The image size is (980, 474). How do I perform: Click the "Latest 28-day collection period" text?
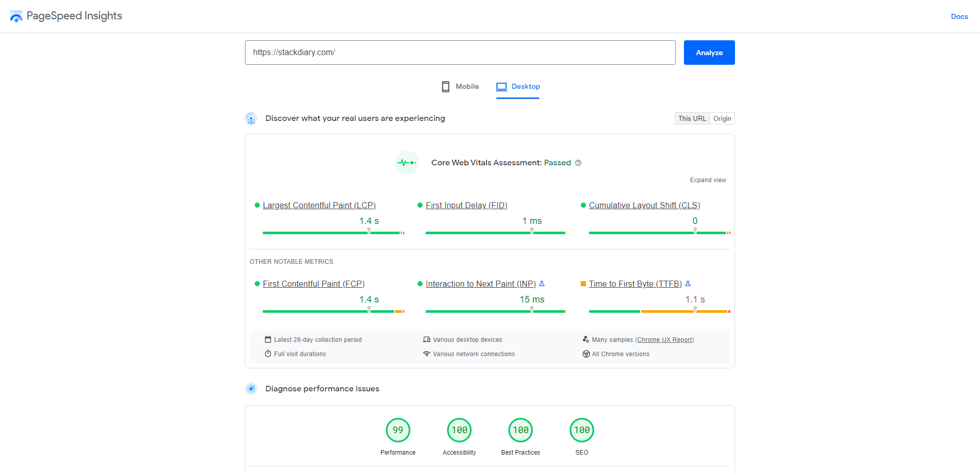tap(317, 340)
